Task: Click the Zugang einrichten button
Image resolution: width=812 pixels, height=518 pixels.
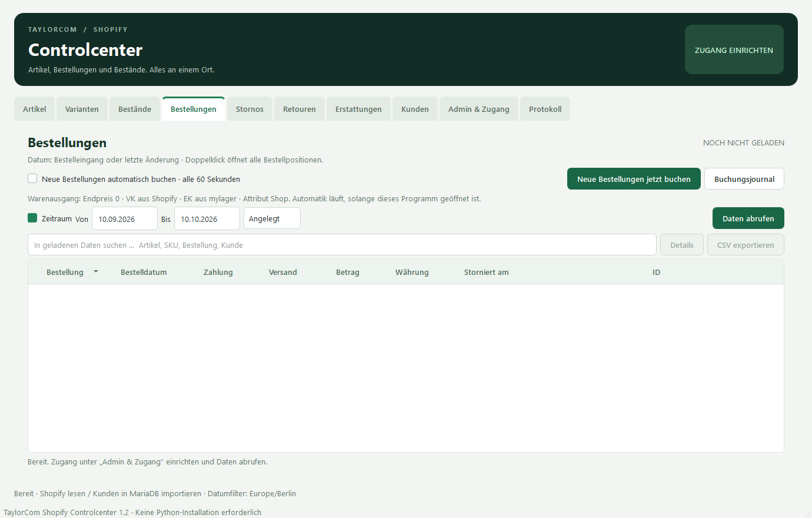Action: (734, 49)
